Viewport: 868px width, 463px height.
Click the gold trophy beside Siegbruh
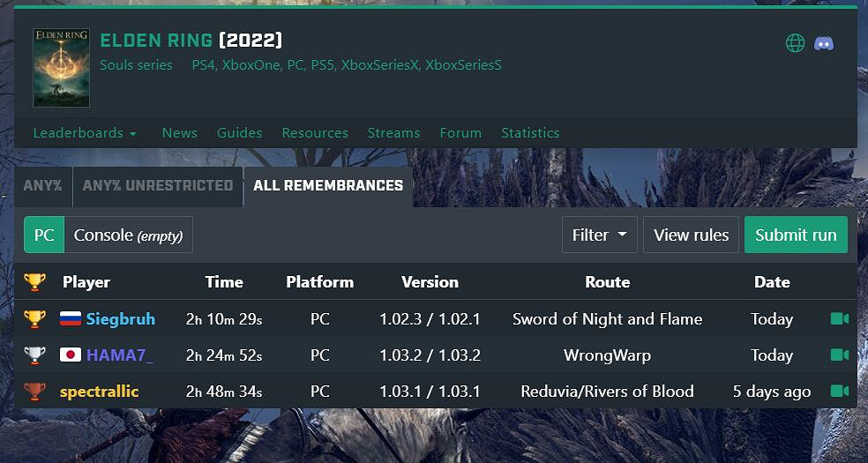click(x=35, y=318)
